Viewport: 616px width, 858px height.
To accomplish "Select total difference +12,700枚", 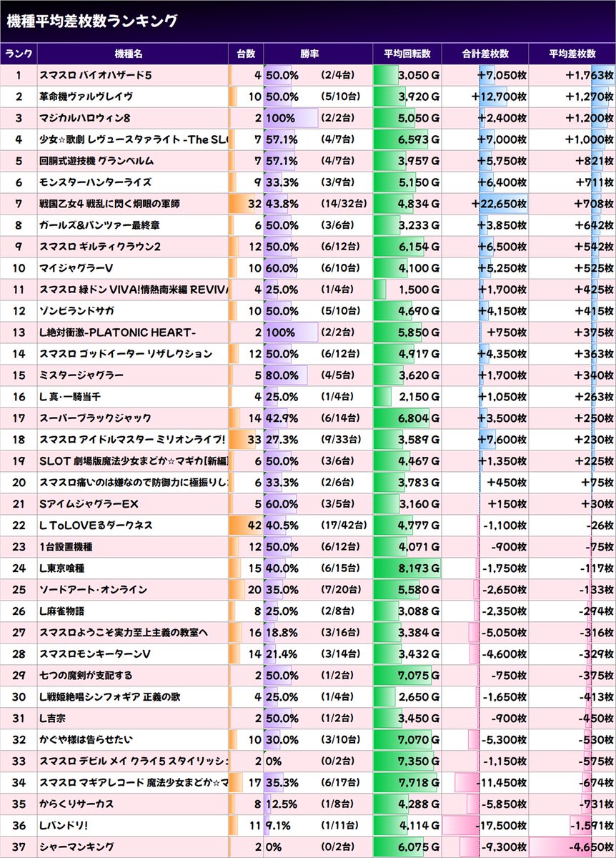I will (x=500, y=97).
